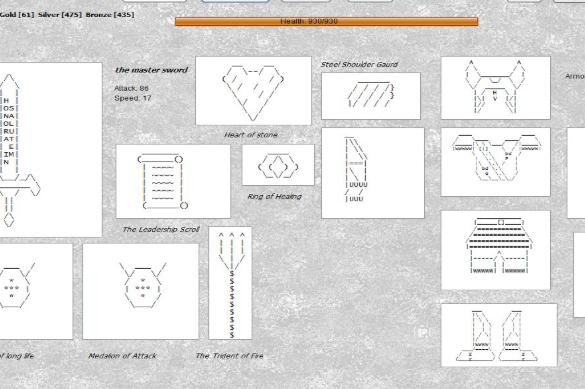Click the Silver [475] currency label

[x=60, y=15]
